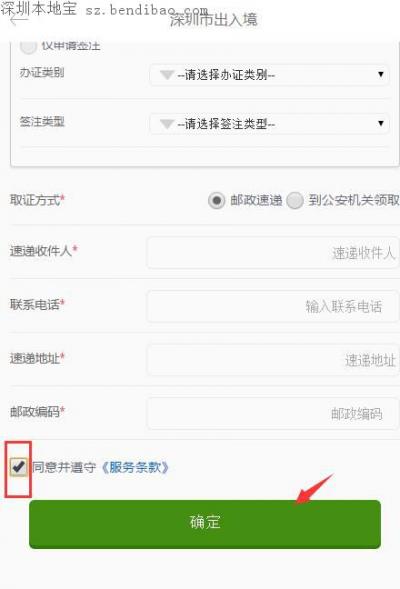
Task: Click the 同意并遵守 label text
Action: 64,468
